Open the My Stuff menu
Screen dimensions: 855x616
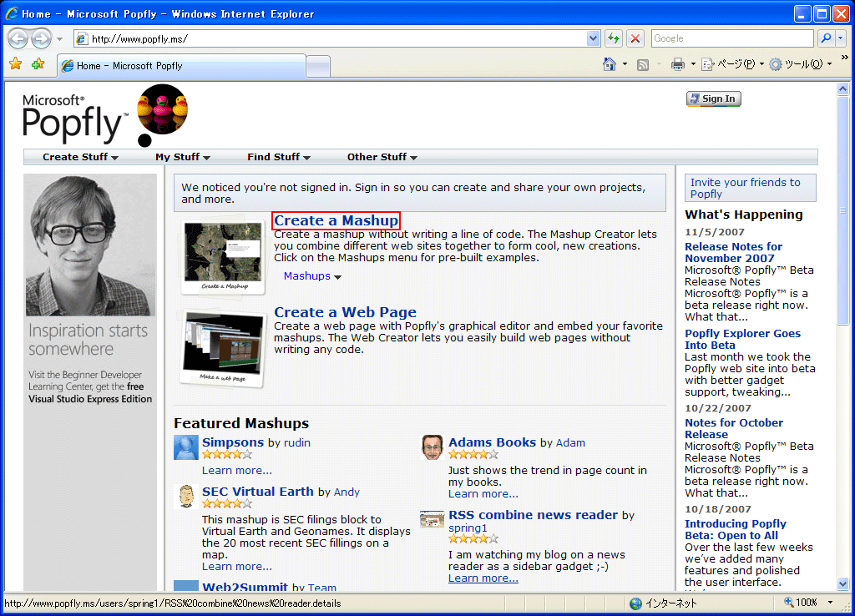183,157
